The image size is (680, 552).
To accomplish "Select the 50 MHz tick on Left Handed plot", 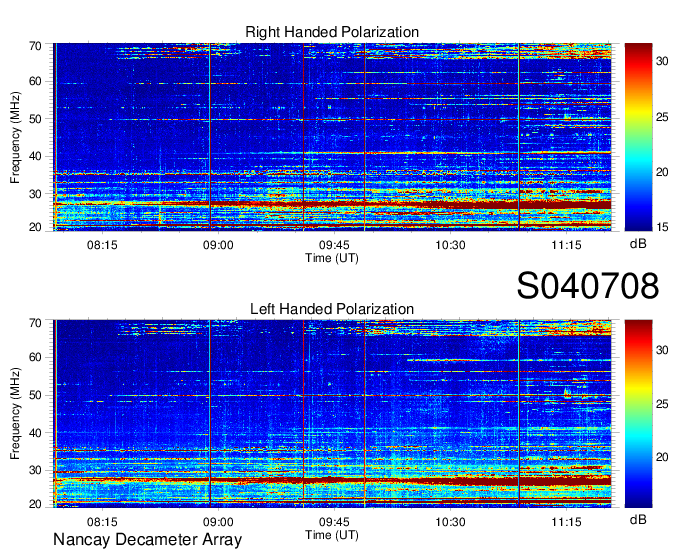I will point(35,395).
